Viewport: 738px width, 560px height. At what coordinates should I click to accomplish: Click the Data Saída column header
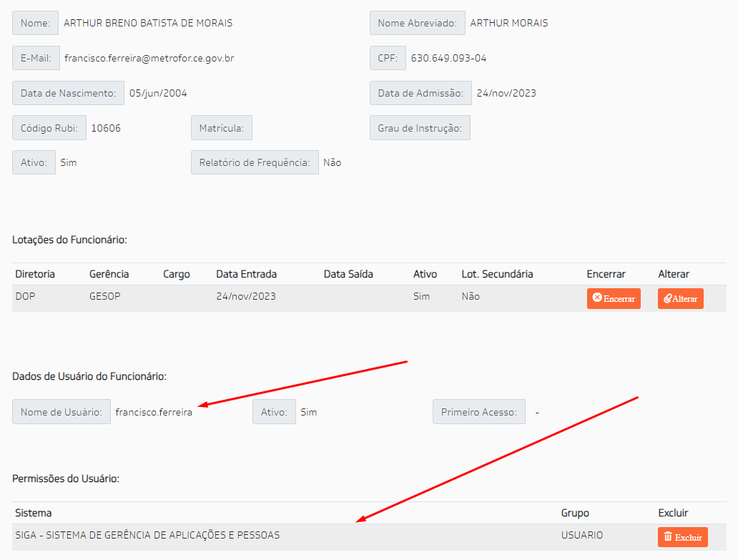pos(348,274)
